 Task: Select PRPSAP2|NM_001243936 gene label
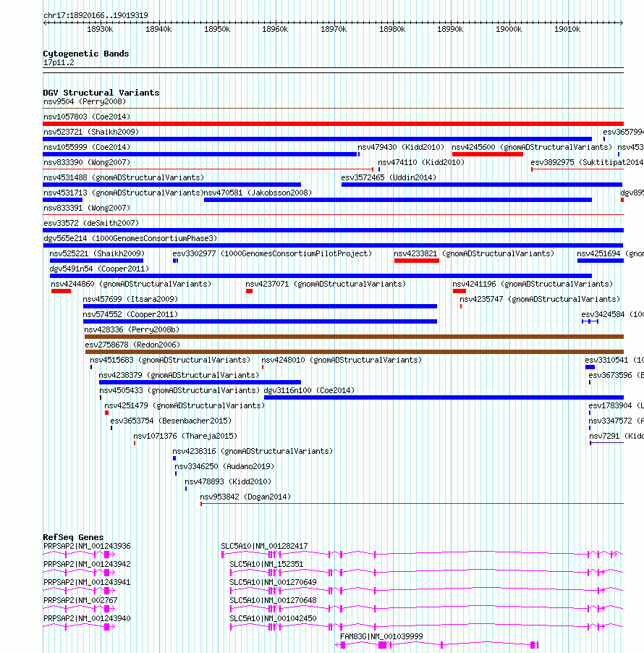pos(87,546)
